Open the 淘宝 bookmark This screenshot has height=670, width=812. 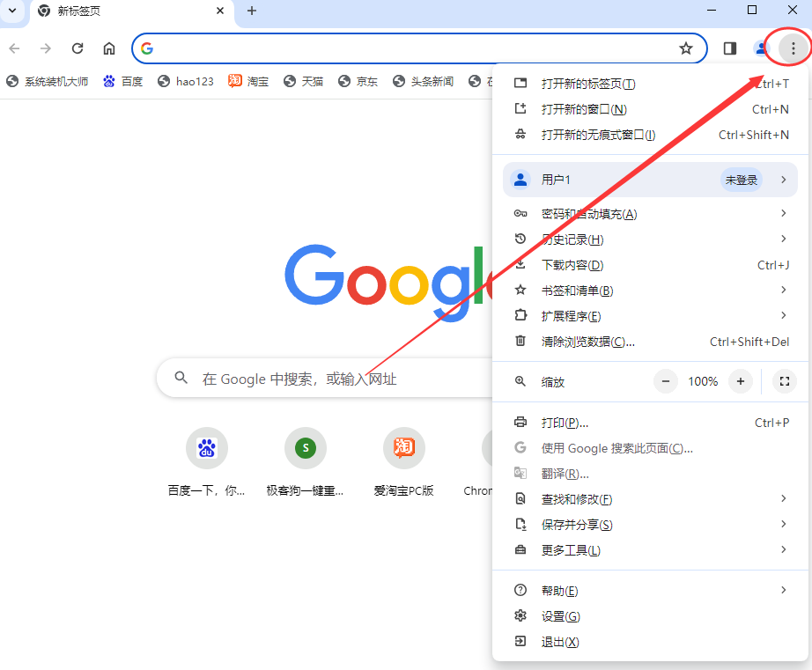[x=248, y=81]
